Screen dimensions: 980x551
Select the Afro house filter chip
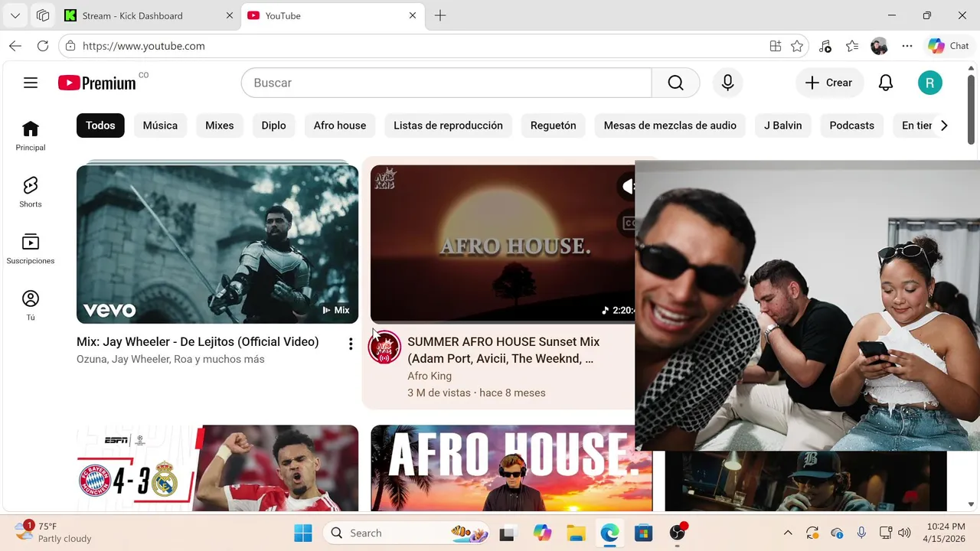pos(340,126)
